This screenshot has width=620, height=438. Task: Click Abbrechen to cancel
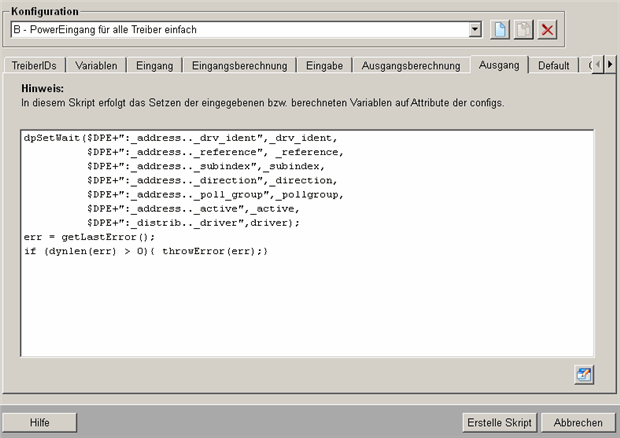tap(578, 422)
